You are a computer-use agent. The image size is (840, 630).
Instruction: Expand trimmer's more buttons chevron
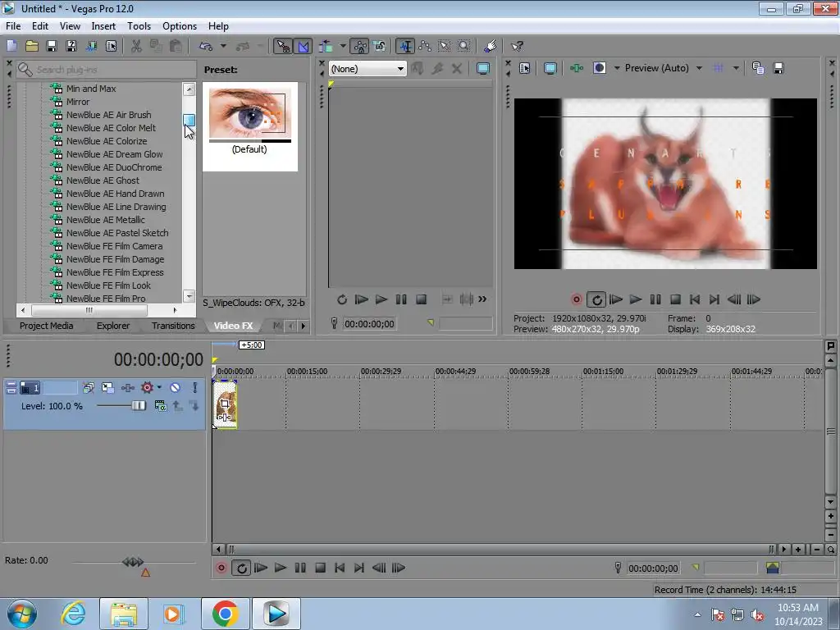tap(482, 299)
